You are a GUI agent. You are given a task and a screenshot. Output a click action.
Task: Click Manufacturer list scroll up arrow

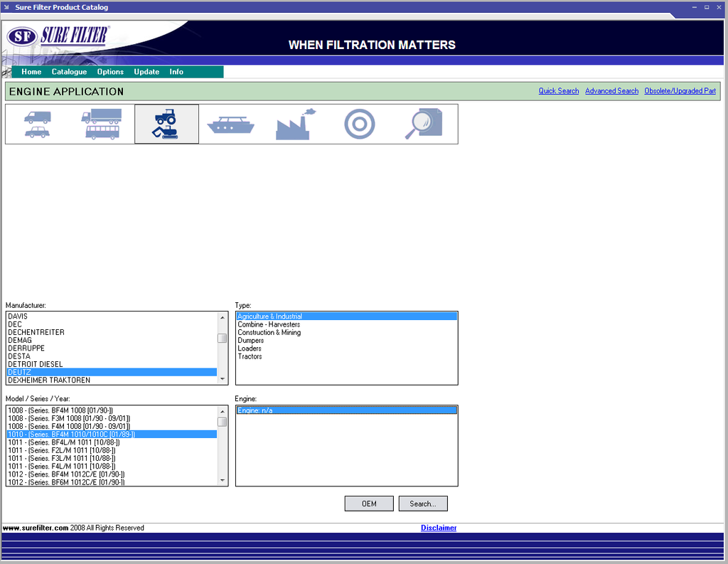tap(223, 317)
